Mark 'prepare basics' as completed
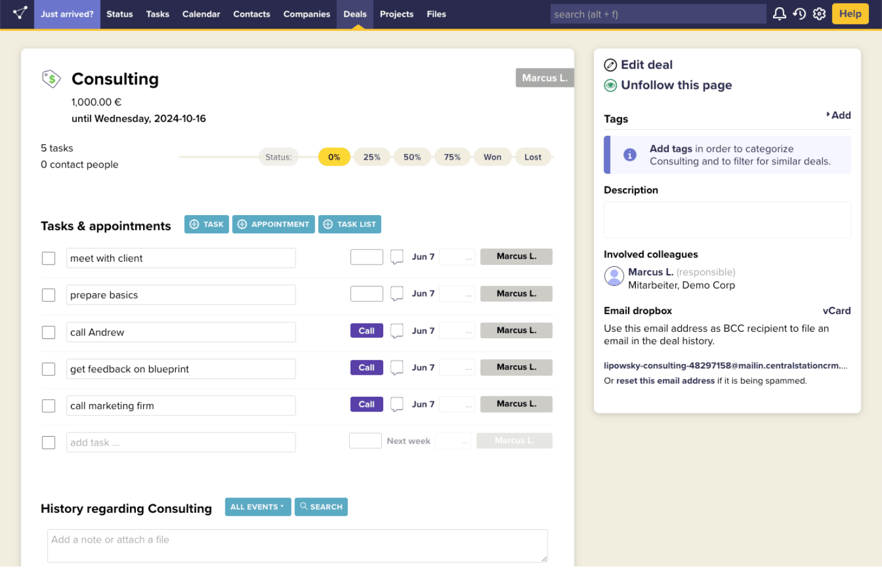The width and height of the screenshot is (882, 588). [48, 295]
